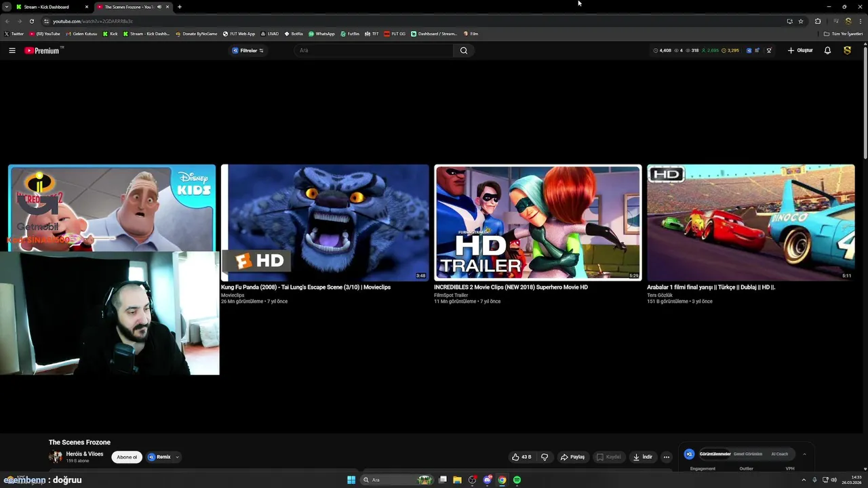This screenshot has width=868, height=488.
Task: Open the BotRix bookmark
Action: click(294, 33)
